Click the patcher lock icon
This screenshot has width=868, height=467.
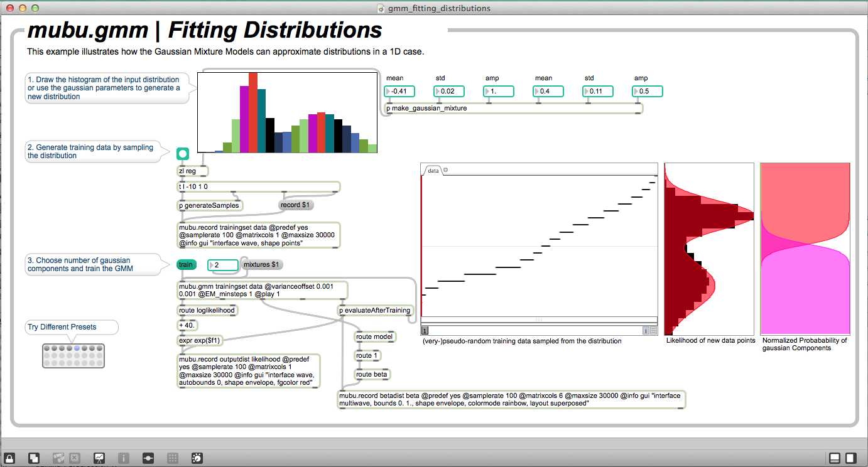coord(9,458)
